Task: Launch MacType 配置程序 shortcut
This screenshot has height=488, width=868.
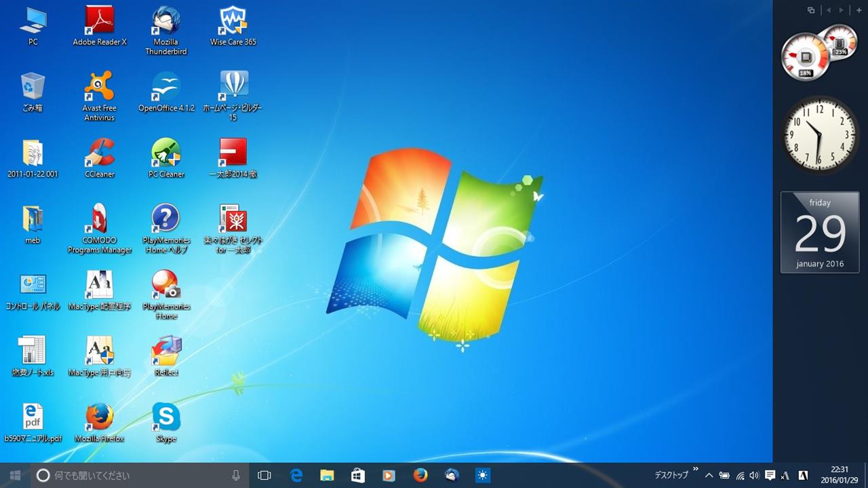Action: (100, 290)
